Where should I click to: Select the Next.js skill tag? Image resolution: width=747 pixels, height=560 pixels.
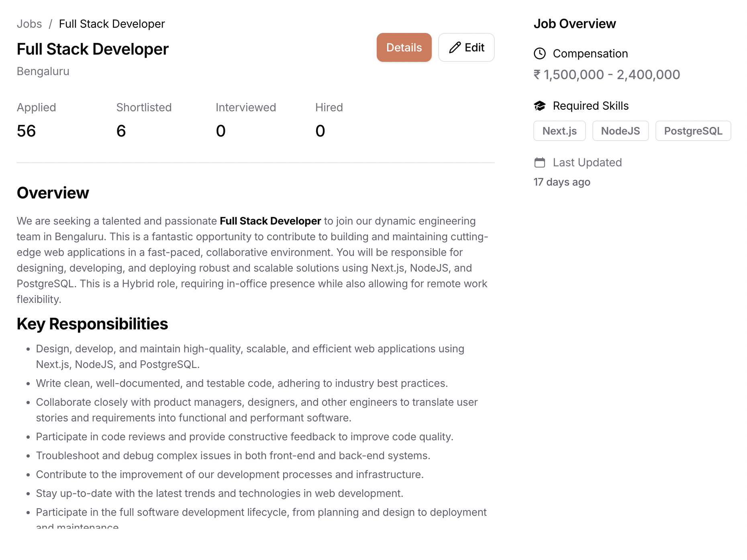559,131
